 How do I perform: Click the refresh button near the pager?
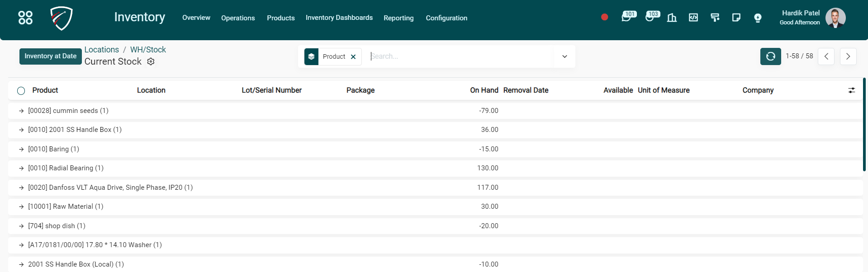(x=770, y=56)
